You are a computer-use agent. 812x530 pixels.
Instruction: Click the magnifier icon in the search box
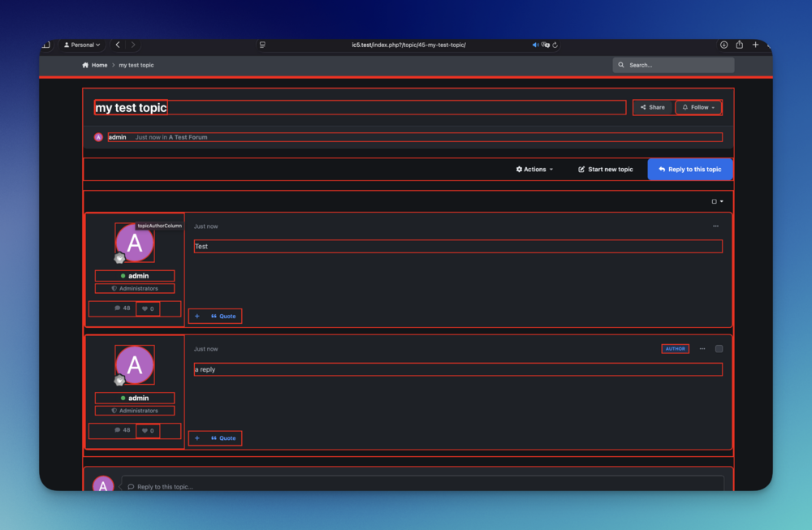(x=621, y=65)
